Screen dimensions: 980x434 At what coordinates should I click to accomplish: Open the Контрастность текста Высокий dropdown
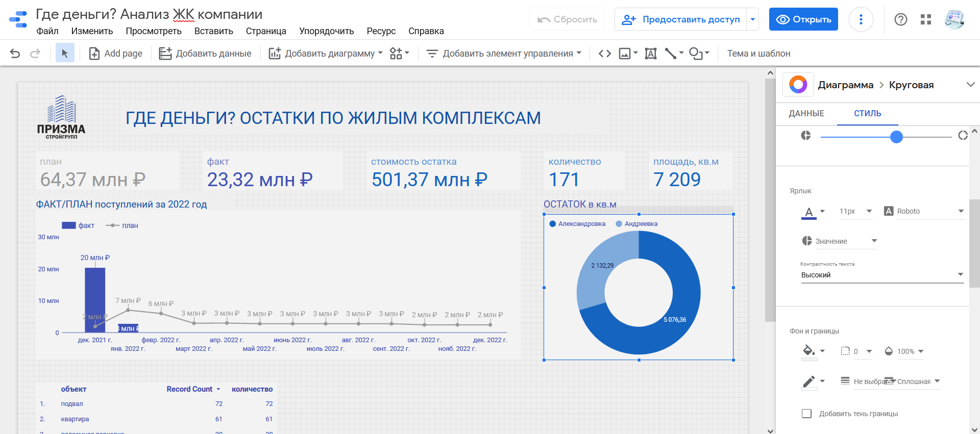[883, 275]
